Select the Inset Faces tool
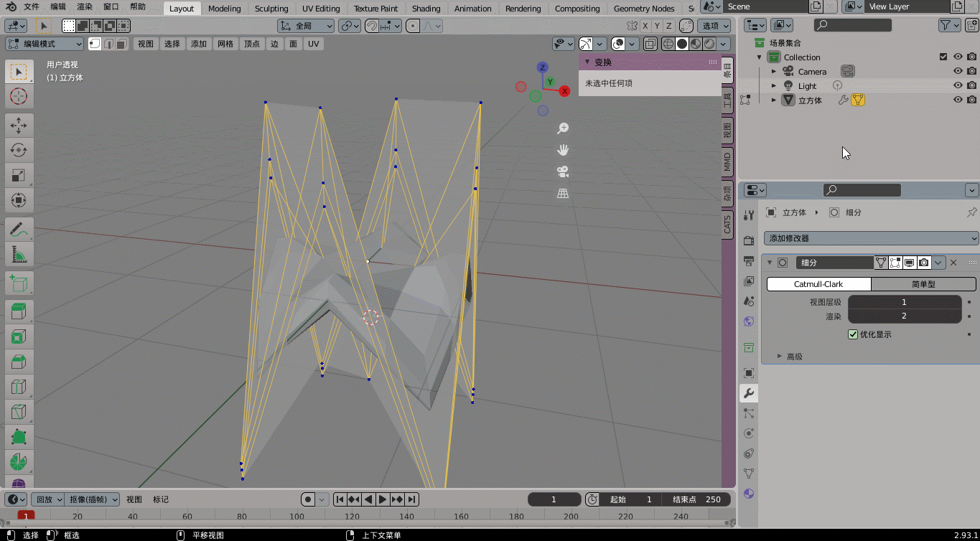The width and height of the screenshot is (980, 541). [19, 337]
